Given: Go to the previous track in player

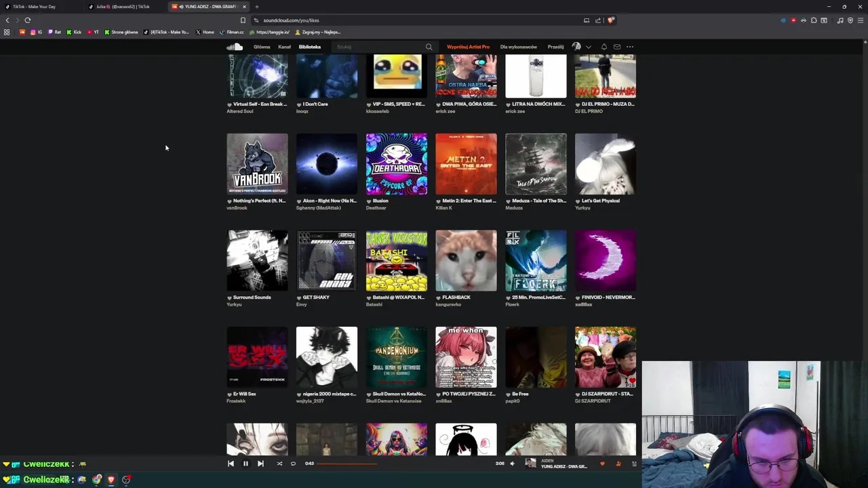Looking at the screenshot, I should 231,464.
